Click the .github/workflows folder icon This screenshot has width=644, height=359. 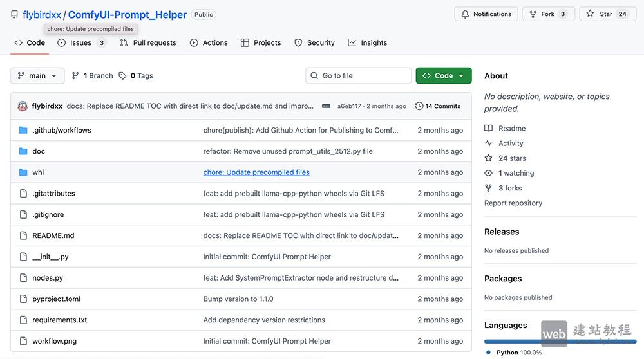[23, 130]
